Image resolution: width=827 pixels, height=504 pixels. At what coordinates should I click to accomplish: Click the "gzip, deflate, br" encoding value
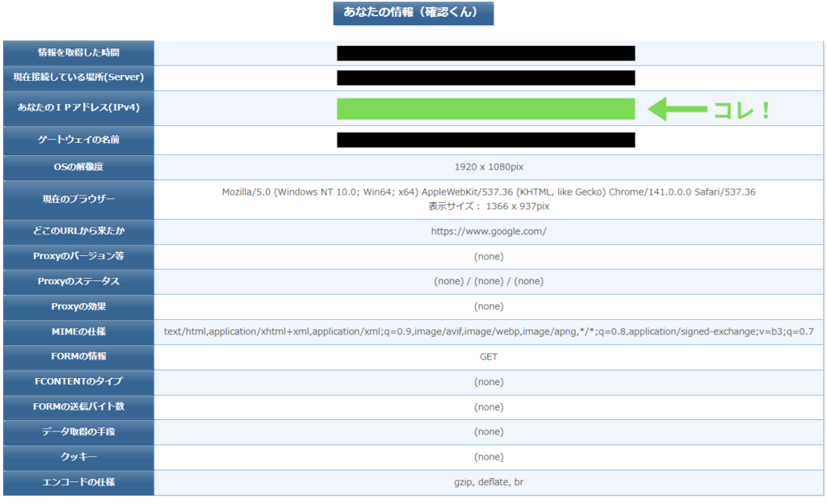coord(489,482)
